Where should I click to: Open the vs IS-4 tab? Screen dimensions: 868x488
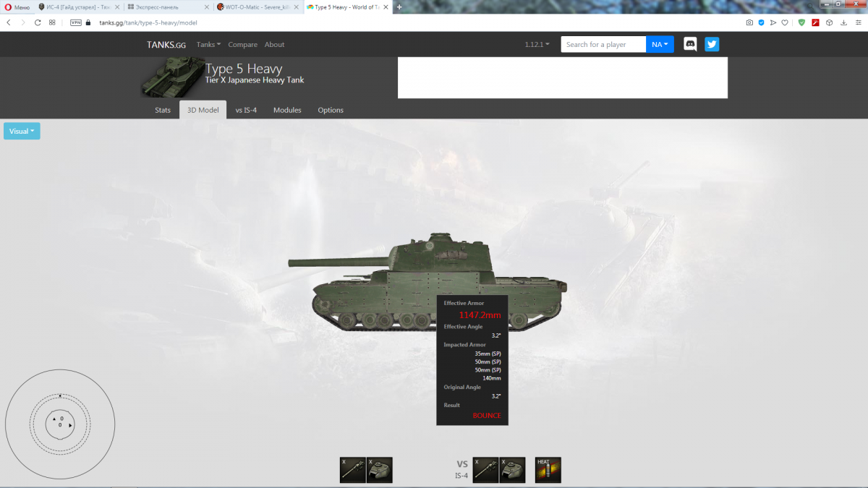(246, 110)
